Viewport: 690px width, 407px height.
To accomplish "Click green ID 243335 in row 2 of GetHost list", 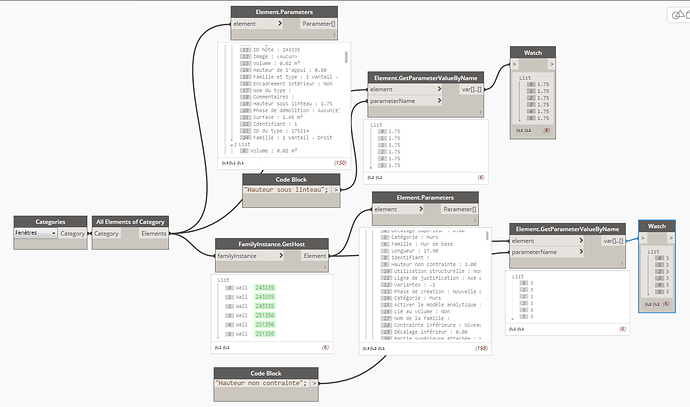I will point(265,306).
